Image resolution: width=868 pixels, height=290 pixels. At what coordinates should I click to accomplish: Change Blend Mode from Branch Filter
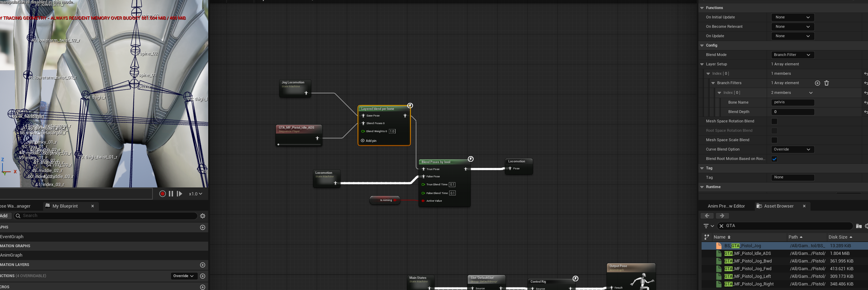(793, 55)
